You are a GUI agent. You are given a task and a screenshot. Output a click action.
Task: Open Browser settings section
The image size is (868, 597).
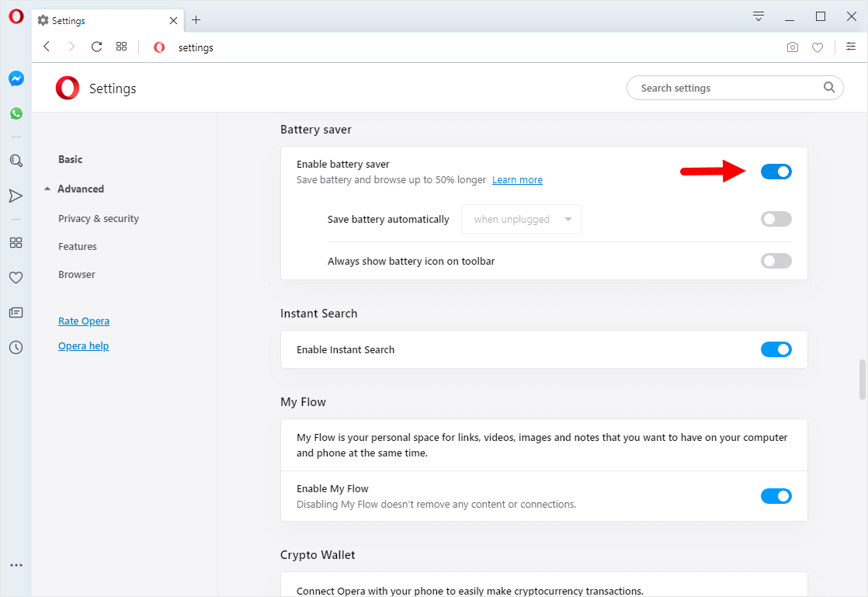coord(77,274)
